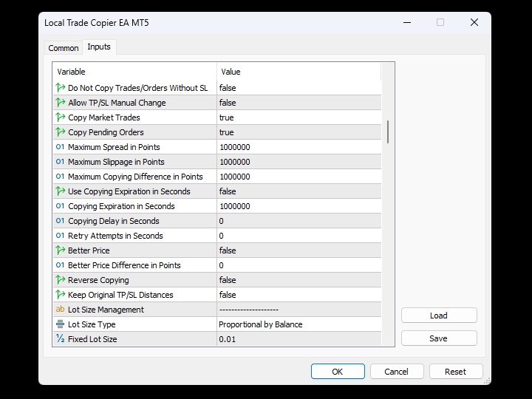Click the ab string icon for Lot Size Management

[60, 309]
